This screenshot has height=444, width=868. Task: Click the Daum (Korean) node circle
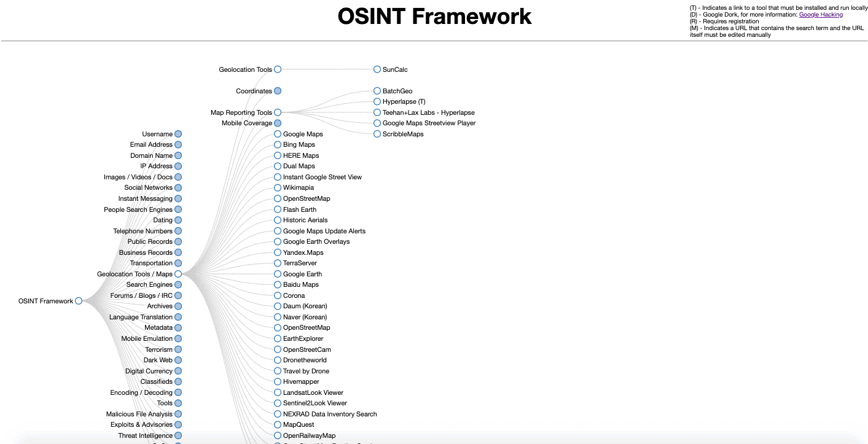pos(278,306)
